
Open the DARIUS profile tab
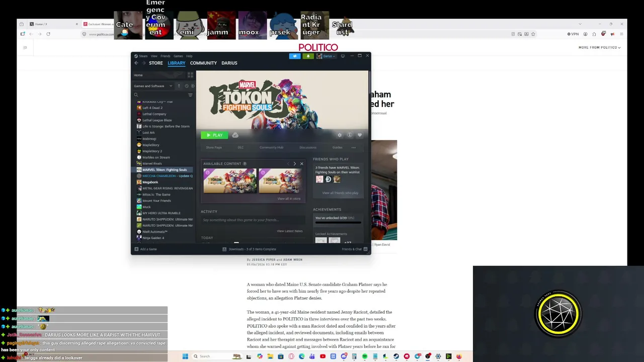click(x=229, y=63)
